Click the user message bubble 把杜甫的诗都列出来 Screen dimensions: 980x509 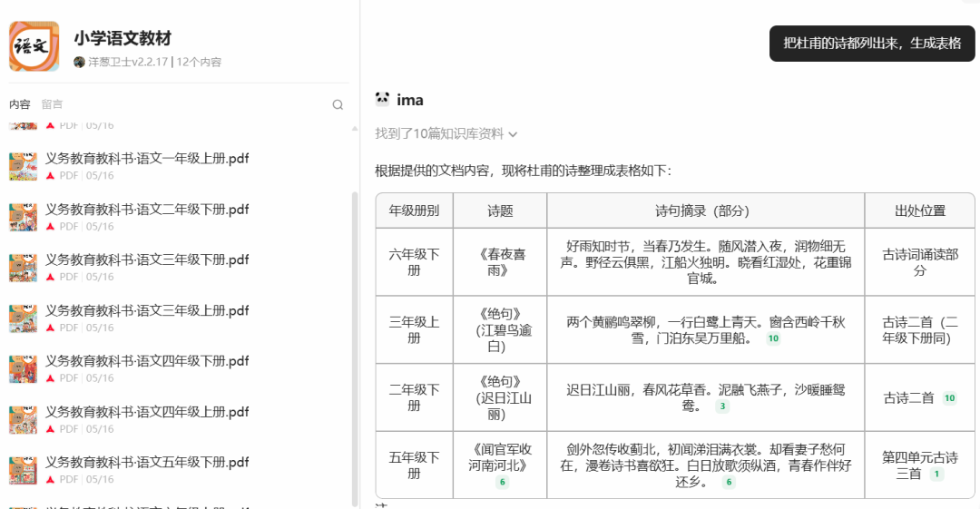click(872, 44)
